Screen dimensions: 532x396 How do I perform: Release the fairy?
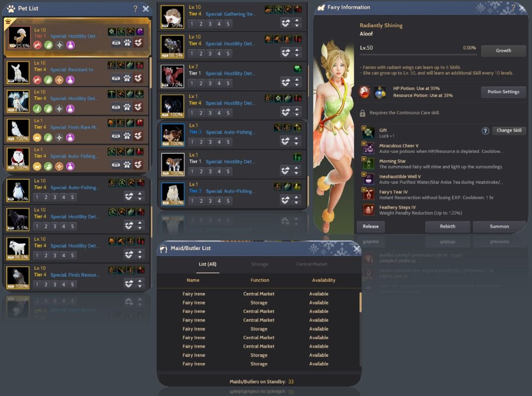coord(370,226)
